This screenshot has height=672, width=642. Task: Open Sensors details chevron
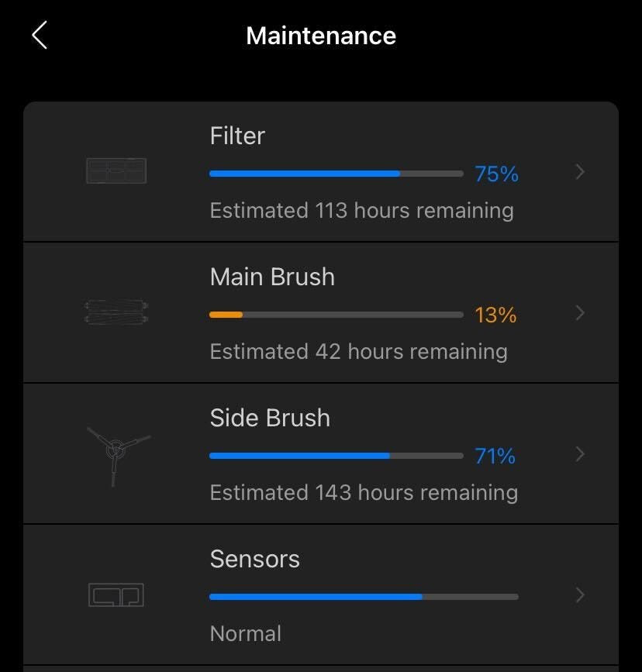(x=580, y=595)
